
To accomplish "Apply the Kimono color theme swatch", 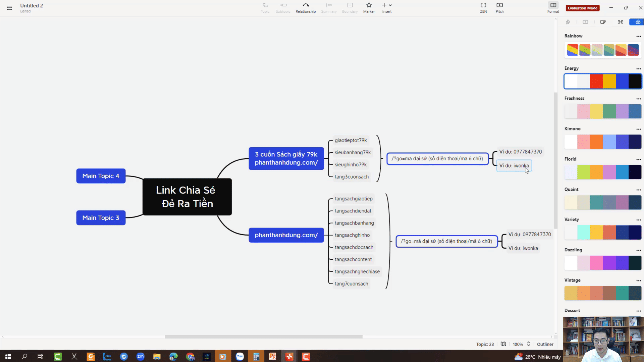I will pos(602,142).
